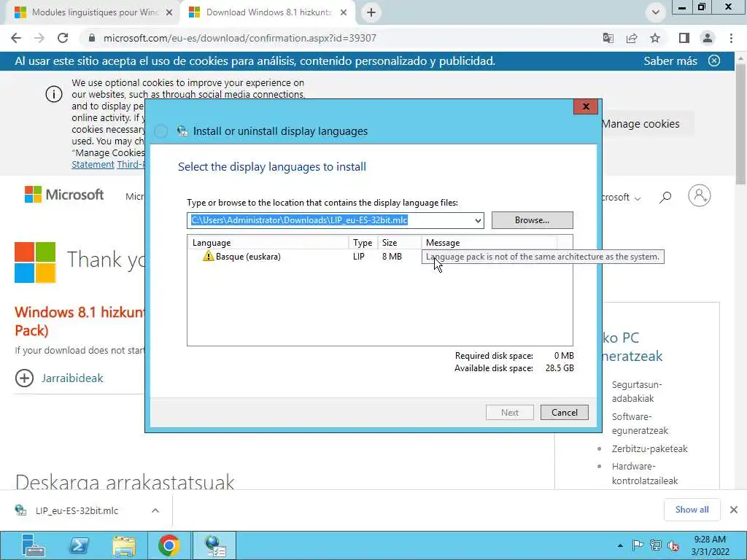Click the cookie info circle icon
The width and height of the screenshot is (747, 560).
pyautogui.click(x=54, y=94)
